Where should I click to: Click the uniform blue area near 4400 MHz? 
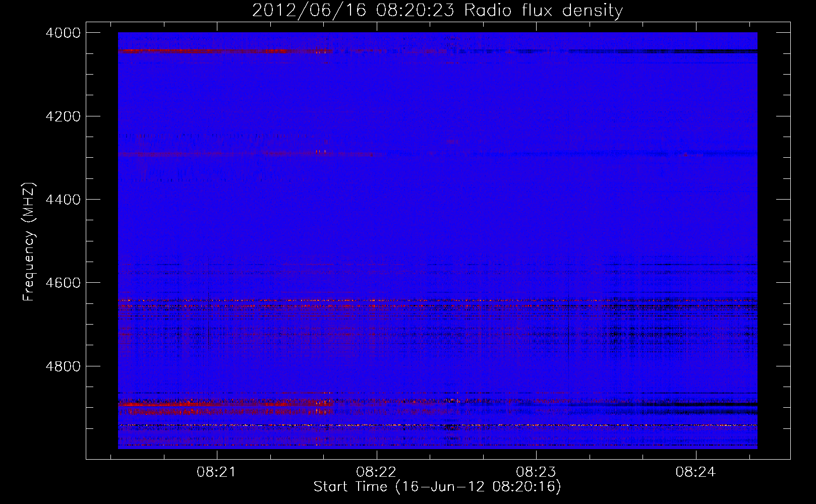[x=437, y=202]
